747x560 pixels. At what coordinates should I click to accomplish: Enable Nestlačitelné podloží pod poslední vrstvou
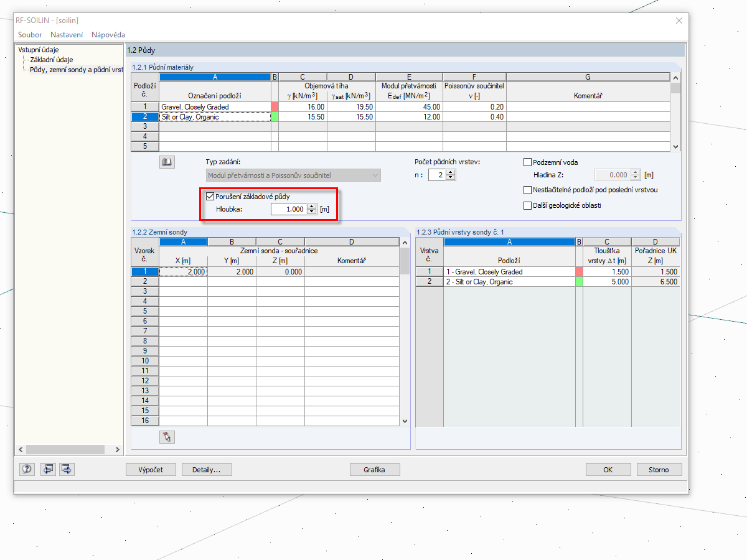[x=528, y=190]
